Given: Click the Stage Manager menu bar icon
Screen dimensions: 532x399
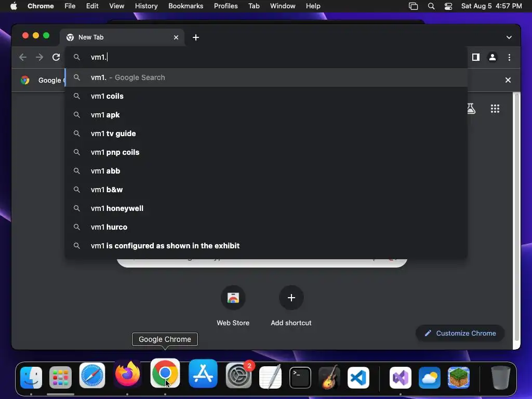Looking at the screenshot, I should [x=413, y=6].
